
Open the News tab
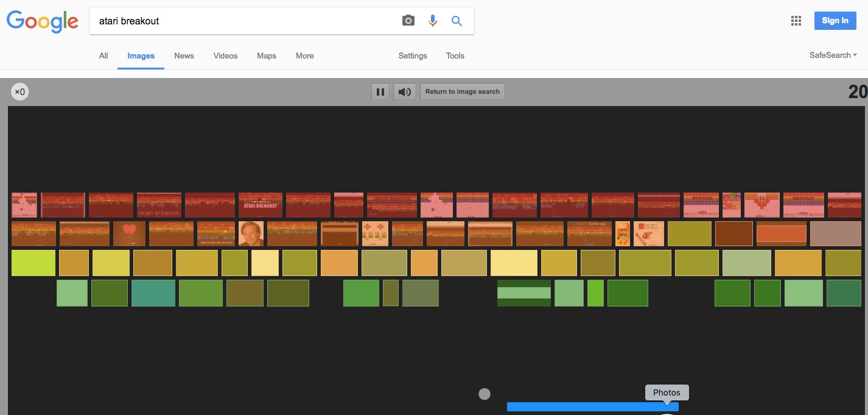point(184,55)
